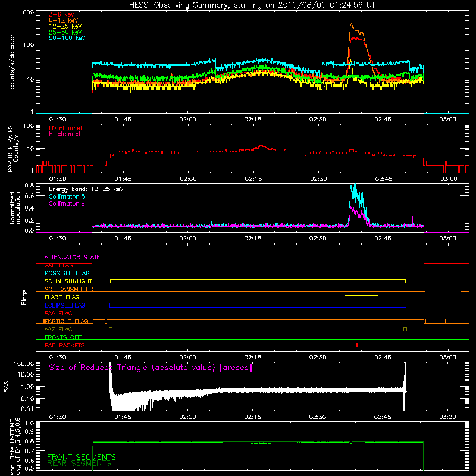
Task: Click the 100.00 tick label in SAS panel
Action: (24, 364)
